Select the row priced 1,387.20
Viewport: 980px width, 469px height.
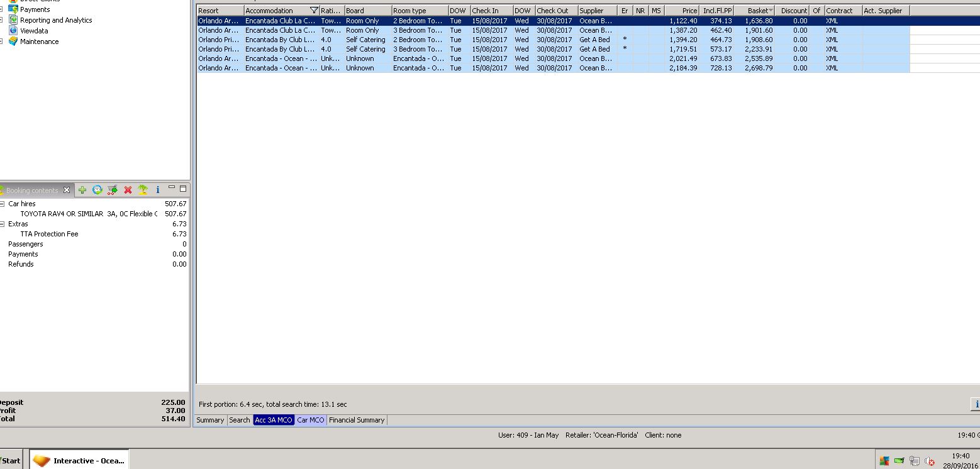(554, 30)
